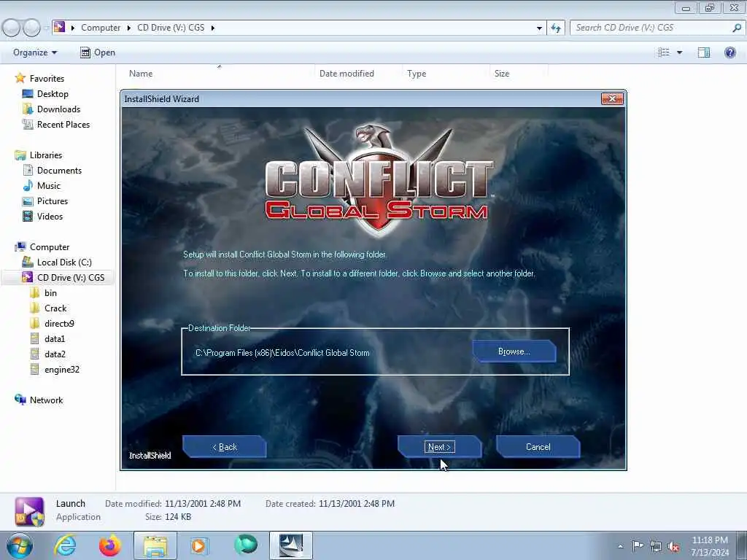The width and height of the screenshot is (747, 560).
Task: Click the Next button in InstallShield Wizard
Action: tap(439, 447)
